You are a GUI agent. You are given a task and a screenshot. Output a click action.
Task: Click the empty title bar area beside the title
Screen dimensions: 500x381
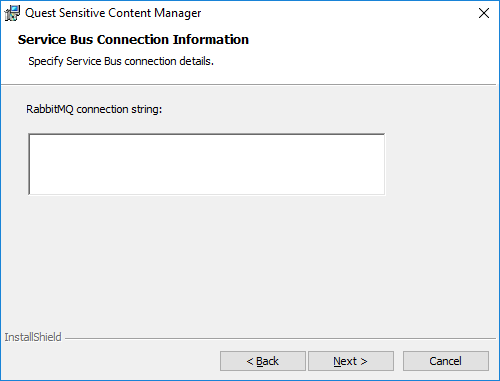click(x=333, y=13)
